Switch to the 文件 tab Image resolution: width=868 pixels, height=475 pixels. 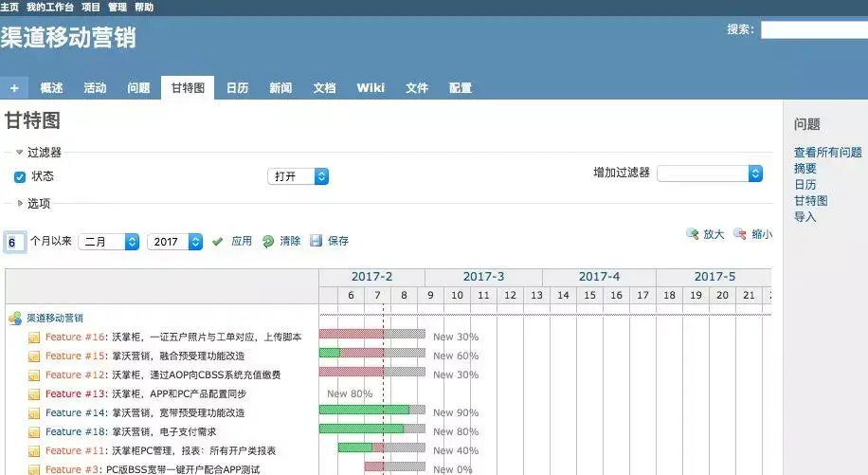coord(417,88)
